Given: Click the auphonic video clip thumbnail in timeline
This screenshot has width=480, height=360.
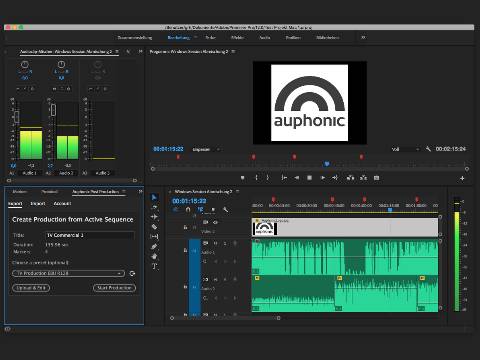Looking at the screenshot, I should coord(264,229).
